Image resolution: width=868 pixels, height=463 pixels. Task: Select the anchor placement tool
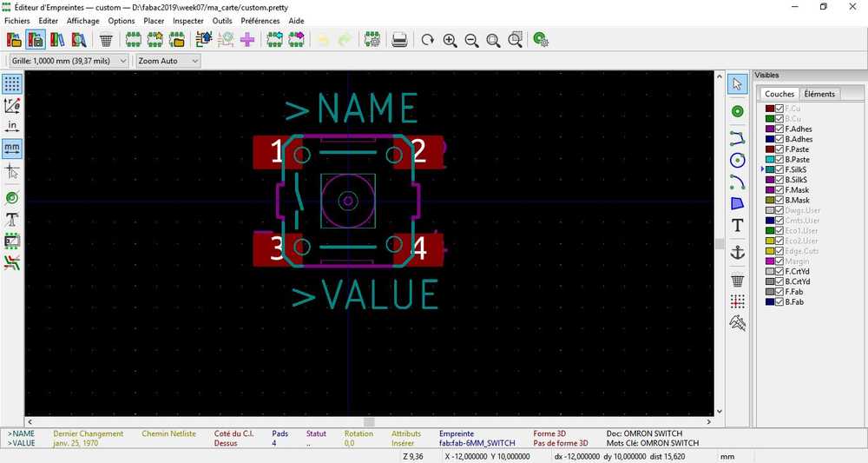[737, 253]
